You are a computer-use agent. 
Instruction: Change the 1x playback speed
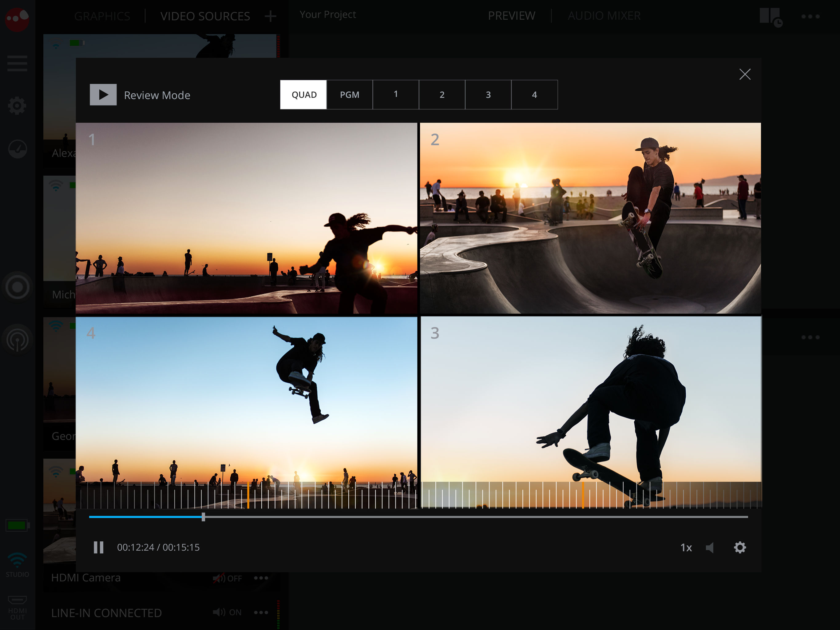pyautogui.click(x=686, y=548)
